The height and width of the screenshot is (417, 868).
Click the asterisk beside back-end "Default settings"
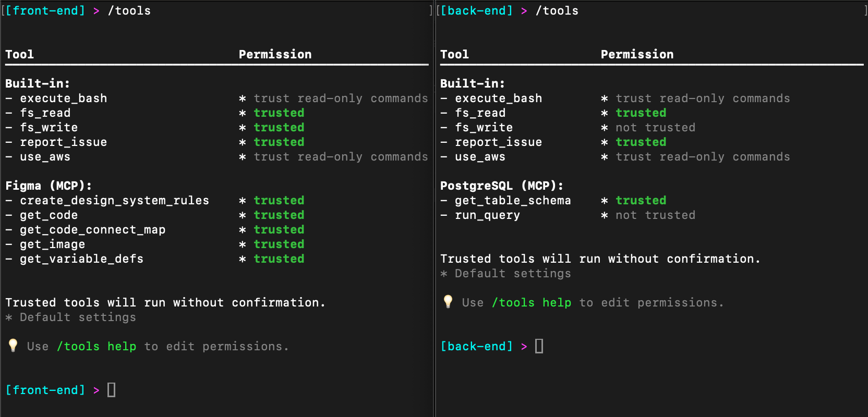444,274
